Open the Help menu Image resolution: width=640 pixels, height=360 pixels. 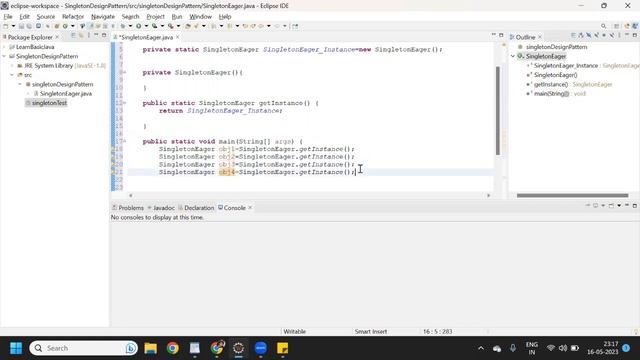coord(225,17)
